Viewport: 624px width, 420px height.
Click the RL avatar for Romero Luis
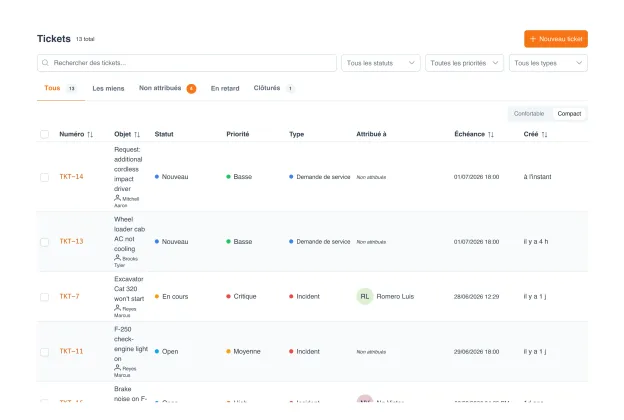pos(365,297)
